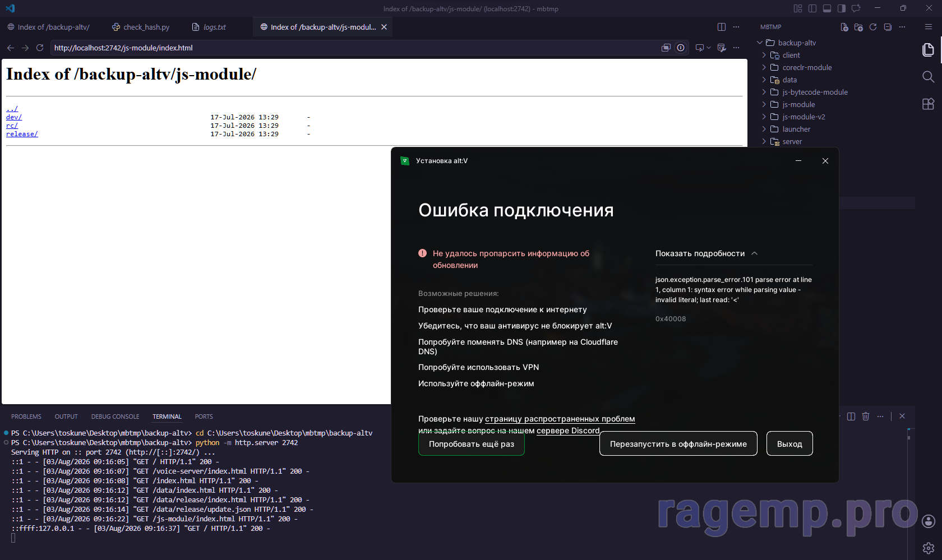Open the dev/ directory link
Image resolution: width=942 pixels, height=560 pixels.
point(14,117)
